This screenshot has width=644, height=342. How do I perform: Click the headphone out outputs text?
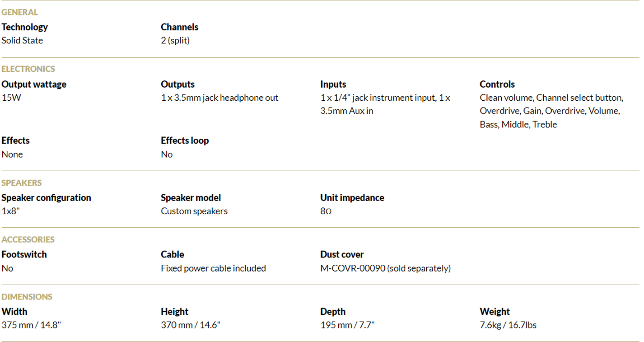pyautogui.click(x=219, y=98)
